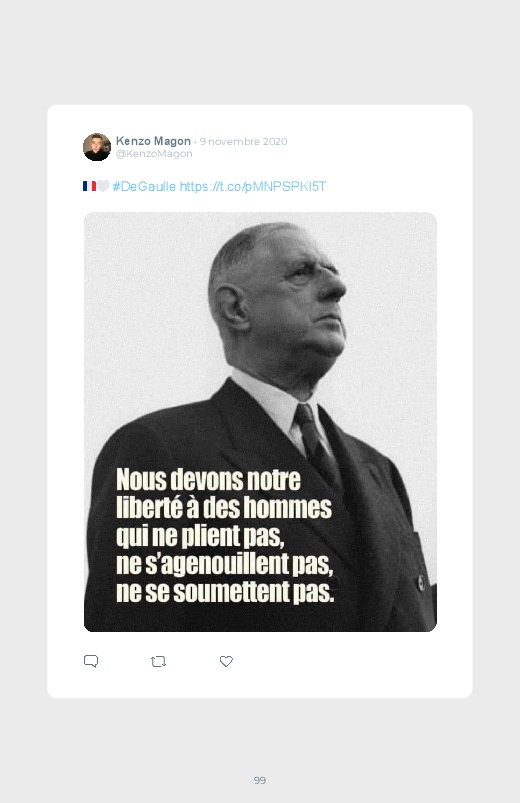Click the Kenzo Magon display name
Viewport: 520px width, 803px height.
point(153,141)
